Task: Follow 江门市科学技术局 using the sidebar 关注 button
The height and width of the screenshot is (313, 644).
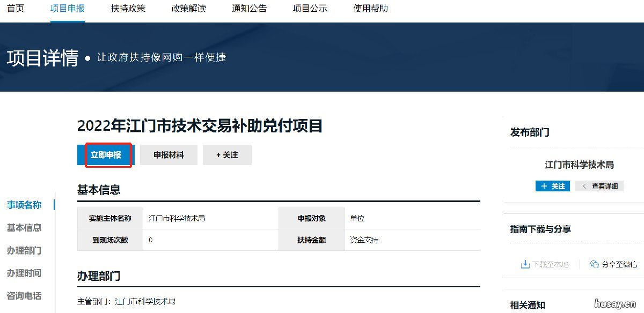Action: (553, 186)
